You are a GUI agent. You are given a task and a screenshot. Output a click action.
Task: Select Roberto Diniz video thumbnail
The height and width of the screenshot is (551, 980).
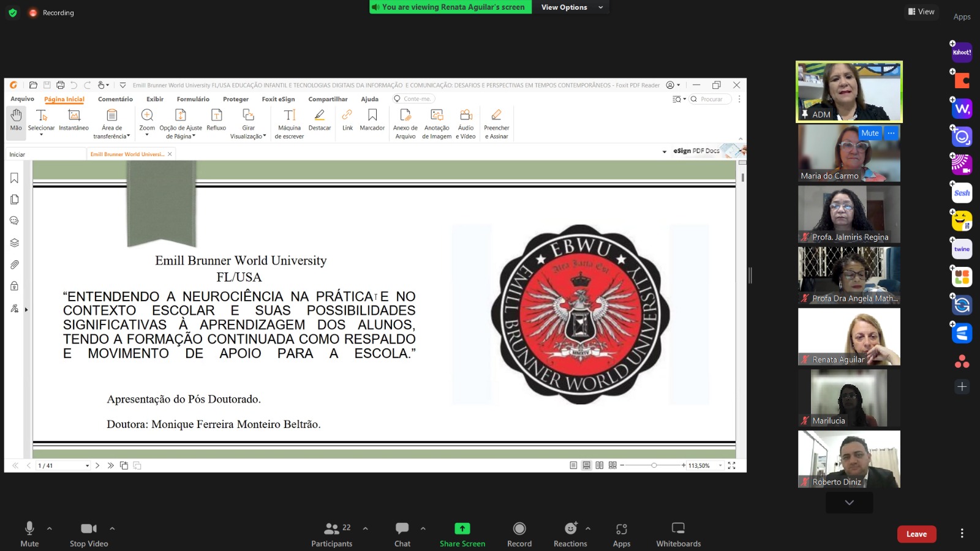pos(849,459)
